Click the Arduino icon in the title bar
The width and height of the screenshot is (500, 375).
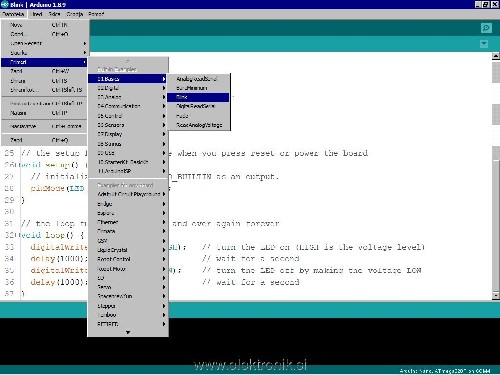[x=4, y=4]
